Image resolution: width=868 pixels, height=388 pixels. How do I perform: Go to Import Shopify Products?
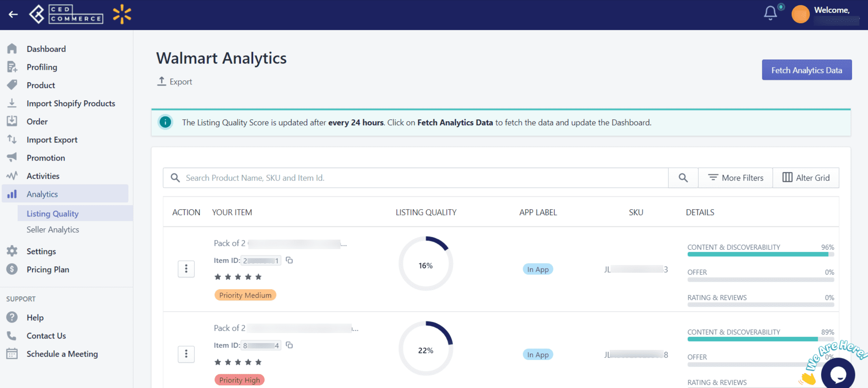tap(71, 103)
